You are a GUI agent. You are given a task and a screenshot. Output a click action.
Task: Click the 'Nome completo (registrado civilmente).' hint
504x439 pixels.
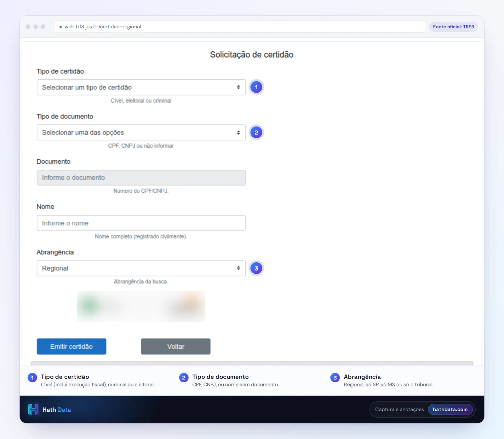(x=141, y=237)
